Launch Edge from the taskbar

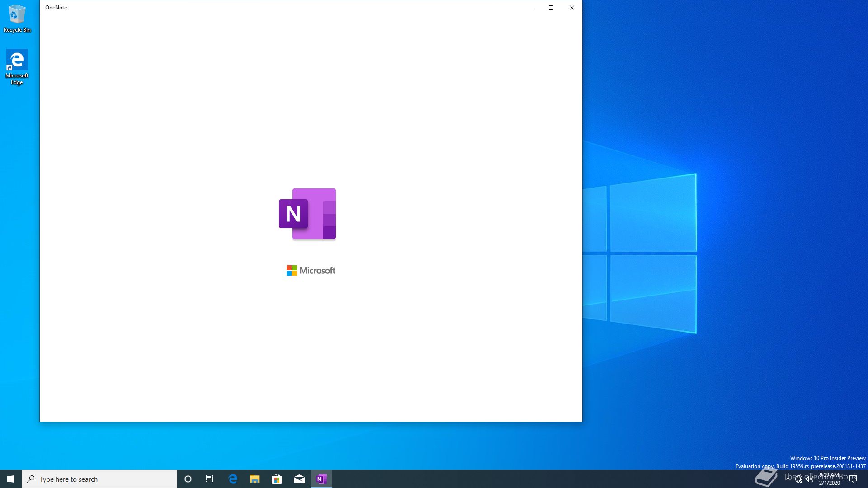233,479
